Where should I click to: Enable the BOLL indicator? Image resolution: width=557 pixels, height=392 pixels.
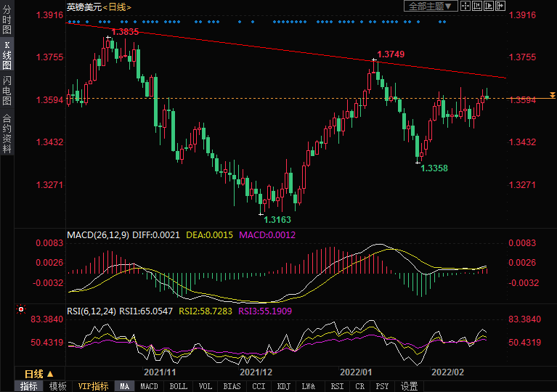(176, 386)
